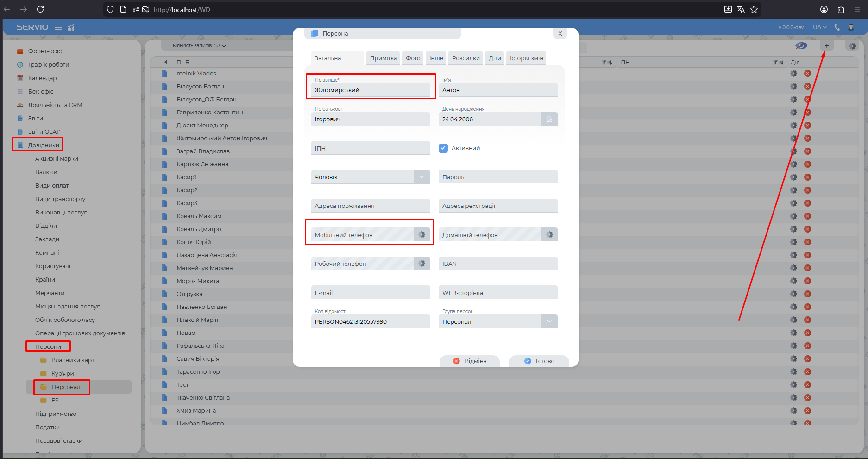Click gear icon beside Робочий телефон field
The width and height of the screenshot is (868, 459).
click(421, 264)
